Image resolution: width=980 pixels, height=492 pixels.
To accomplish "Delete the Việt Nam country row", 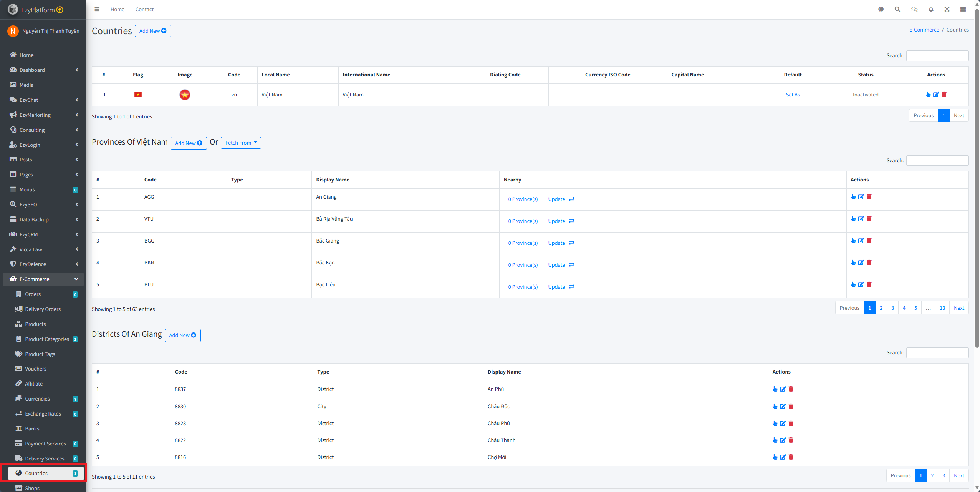I will 944,95.
